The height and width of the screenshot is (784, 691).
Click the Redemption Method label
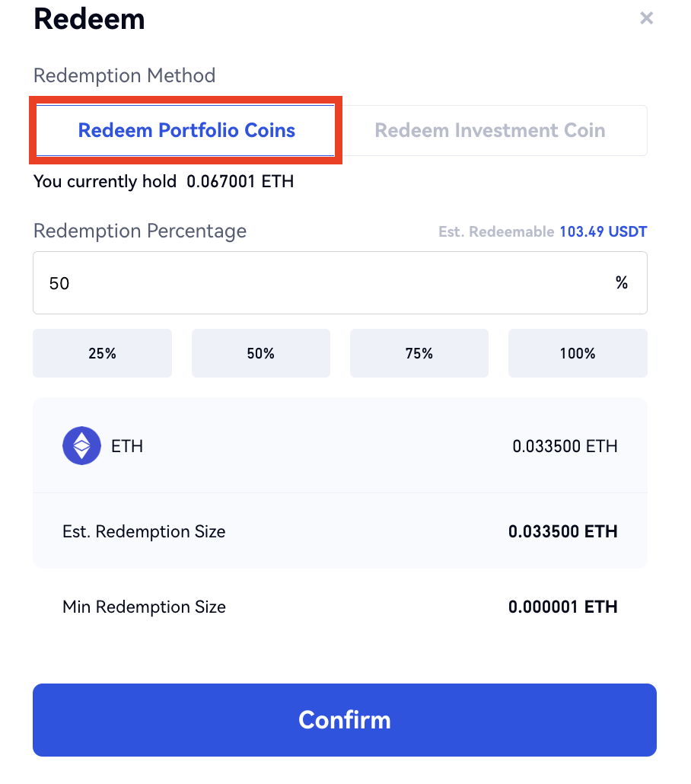[124, 75]
